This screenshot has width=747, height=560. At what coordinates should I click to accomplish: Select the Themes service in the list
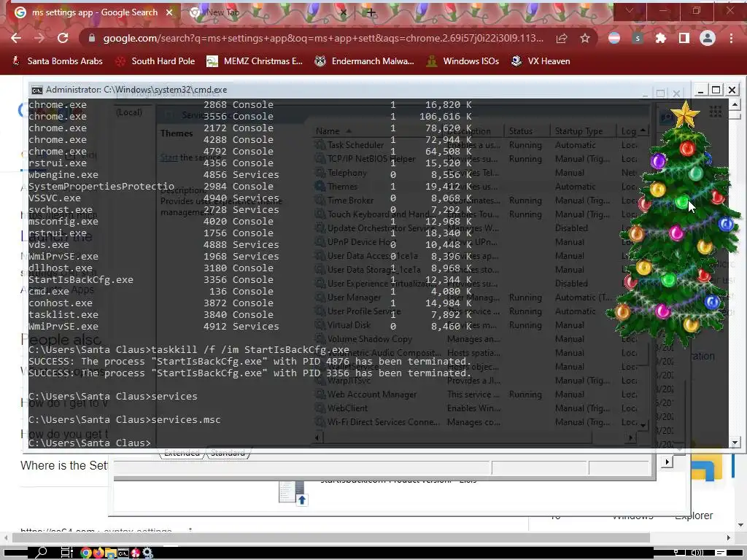(342, 186)
